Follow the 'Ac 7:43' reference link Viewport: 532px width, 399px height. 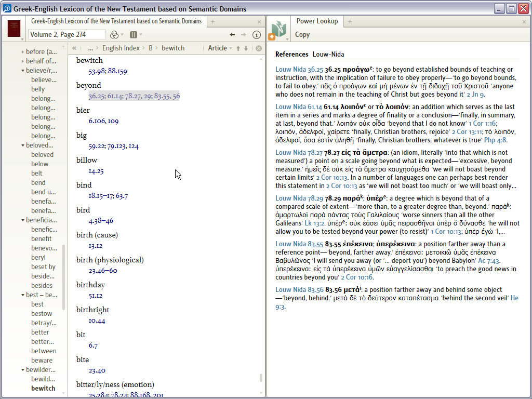[488, 261]
